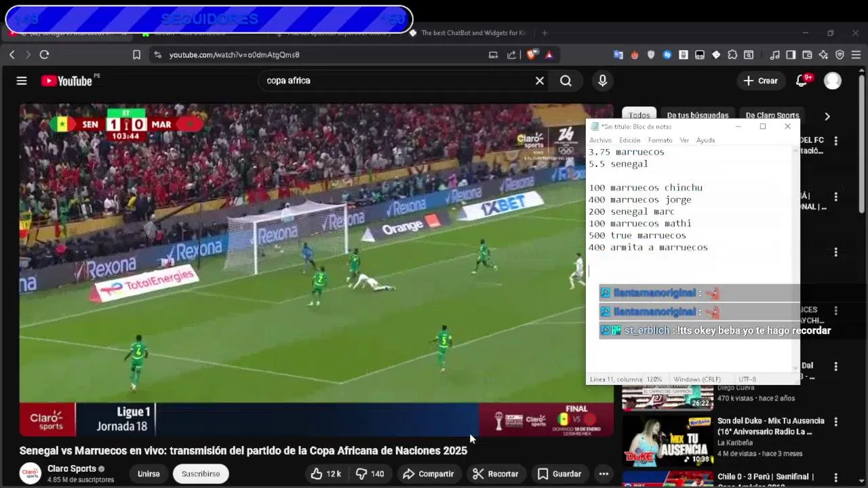Open the 26:22 video thumbnail
868x488 pixels.
667,397
